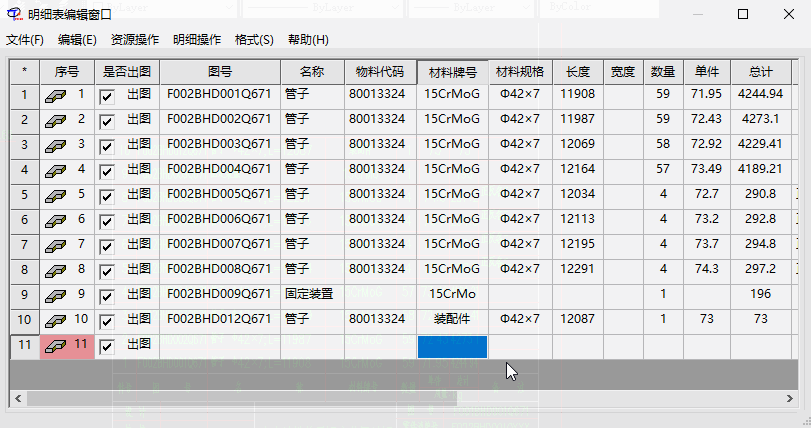The image size is (811, 428).
Task: Click the application icon in title bar
Action: pyautogui.click(x=14, y=14)
